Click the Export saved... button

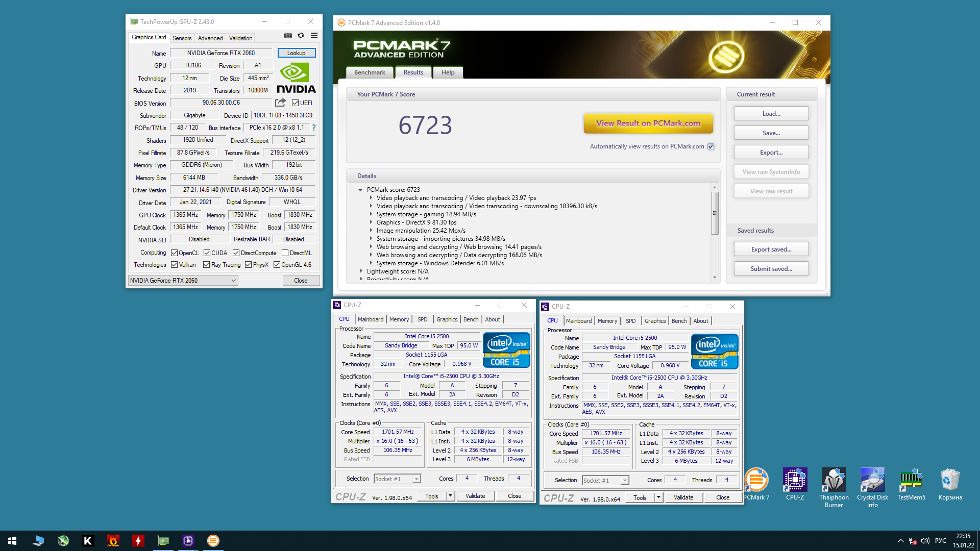(x=771, y=249)
